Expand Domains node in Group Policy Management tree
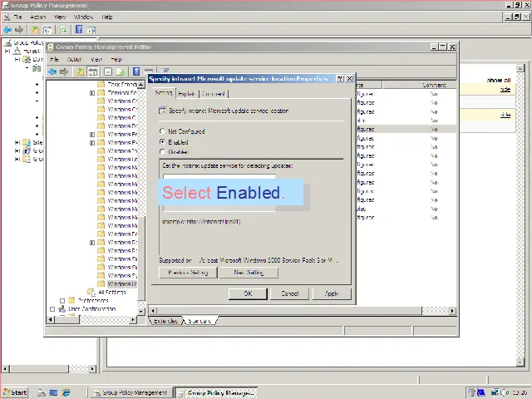 (17, 59)
